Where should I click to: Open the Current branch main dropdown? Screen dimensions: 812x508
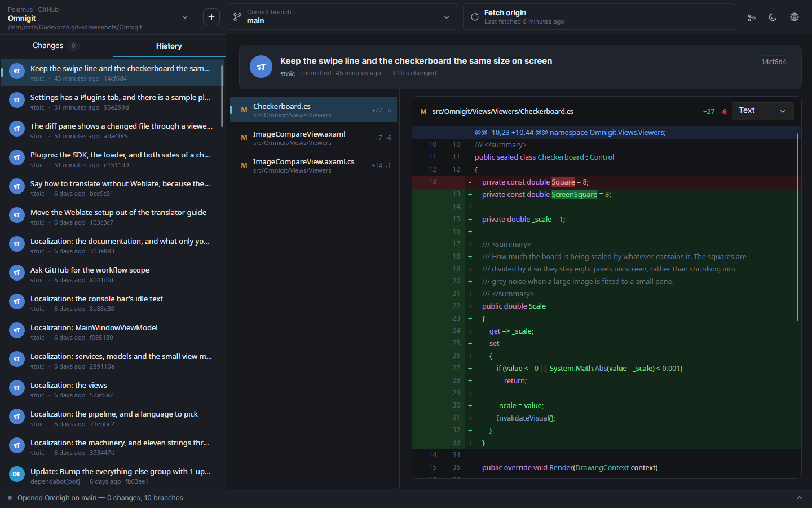pos(343,17)
